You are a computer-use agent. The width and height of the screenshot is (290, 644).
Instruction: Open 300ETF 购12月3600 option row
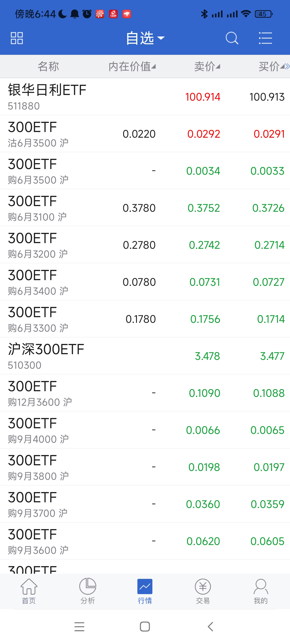[145, 393]
